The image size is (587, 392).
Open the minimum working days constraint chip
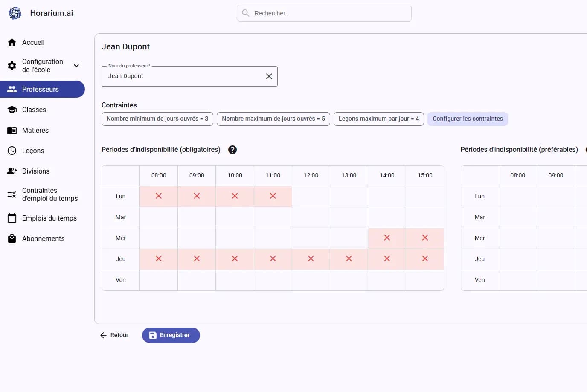[x=157, y=119]
